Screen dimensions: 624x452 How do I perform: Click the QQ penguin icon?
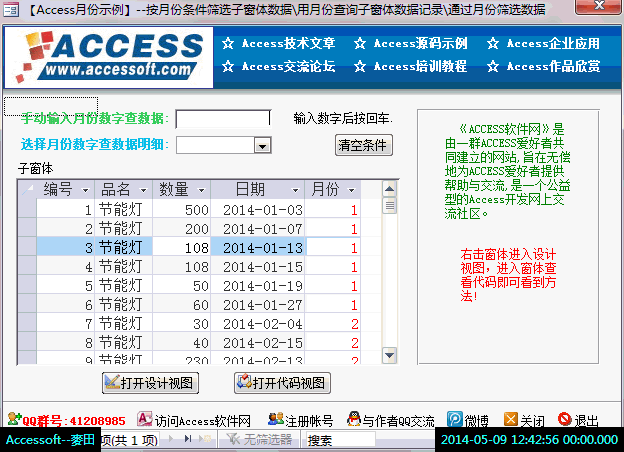tap(354, 419)
